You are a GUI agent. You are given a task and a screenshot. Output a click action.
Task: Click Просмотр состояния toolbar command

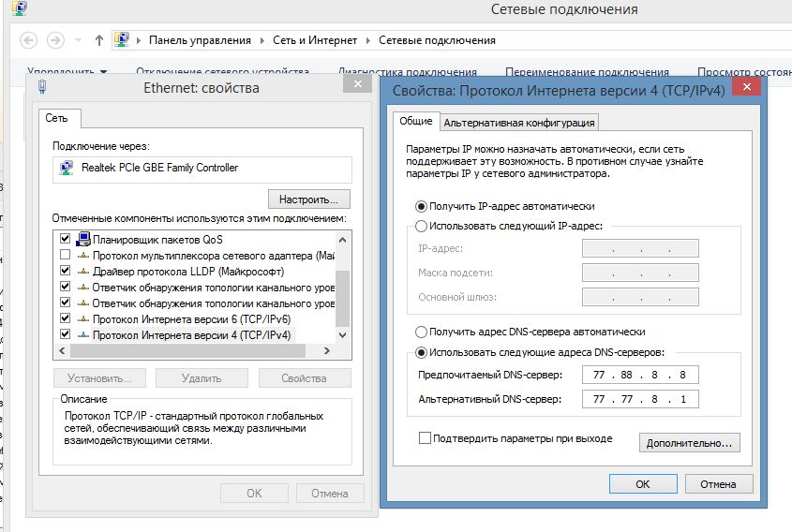point(744,72)
